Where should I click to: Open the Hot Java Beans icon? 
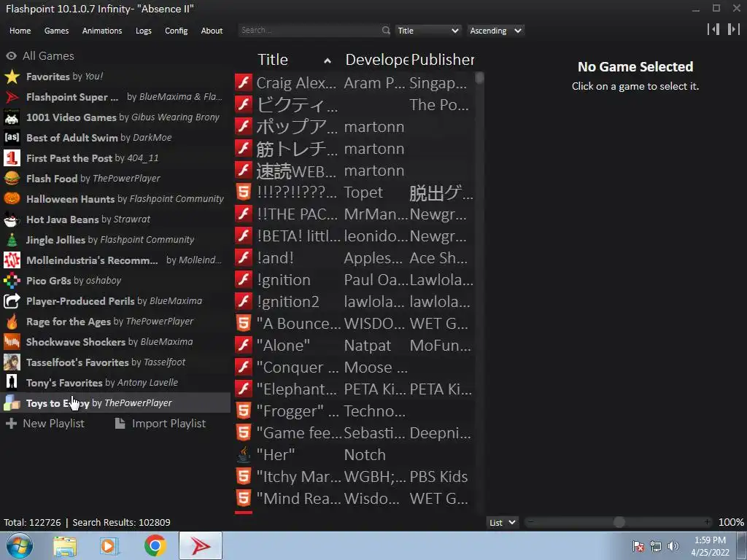point(12,219)
